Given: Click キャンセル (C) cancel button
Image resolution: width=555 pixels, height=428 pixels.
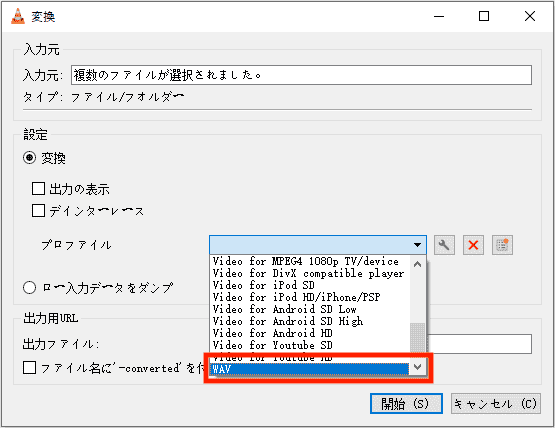Looking at the screenshot, I should click(x=496, y=404).
